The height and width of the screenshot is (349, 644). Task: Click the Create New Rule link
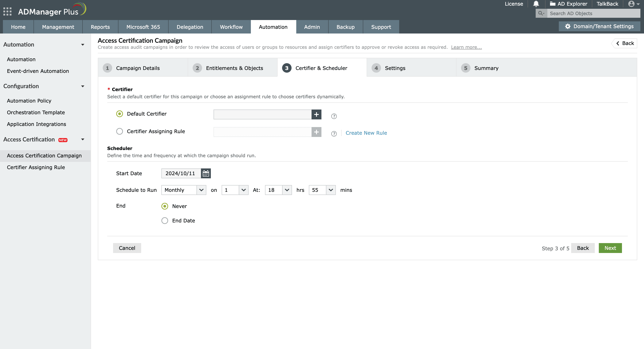pyautogui.click(x=366, y=133)
